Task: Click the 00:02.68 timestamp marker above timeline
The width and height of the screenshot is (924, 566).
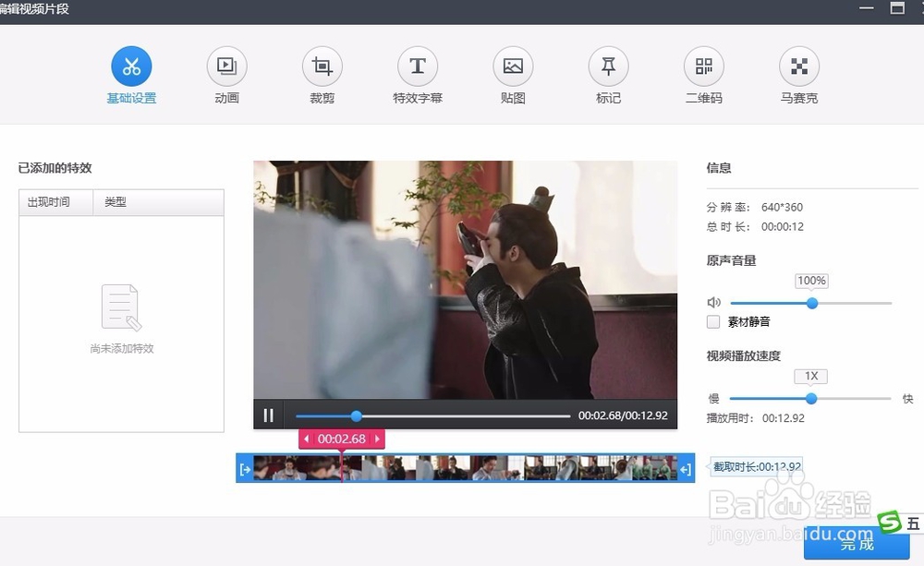Action: pos(341,439)
